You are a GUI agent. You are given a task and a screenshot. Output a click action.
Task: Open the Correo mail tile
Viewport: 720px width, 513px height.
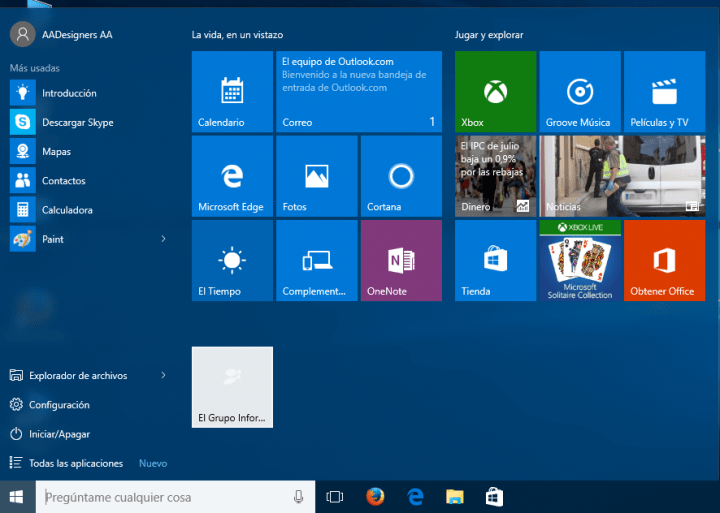(359, 91)
